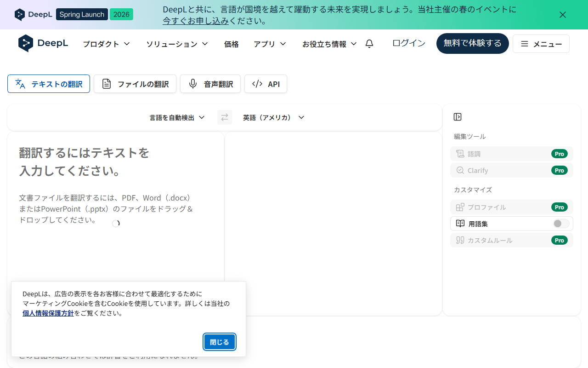Click the DeepL logo in the navigation bar

pyautogui.click(x=43, y=43)
